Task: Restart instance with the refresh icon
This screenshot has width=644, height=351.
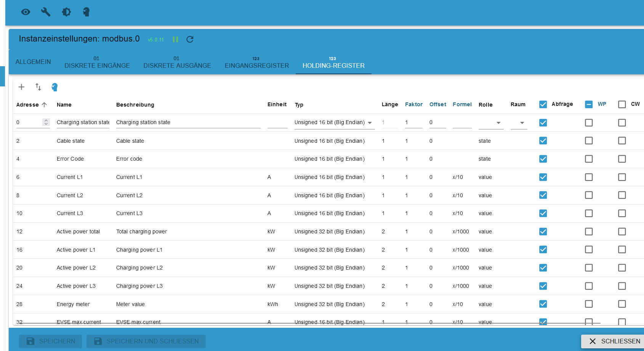Action: (x=190, y=39)
